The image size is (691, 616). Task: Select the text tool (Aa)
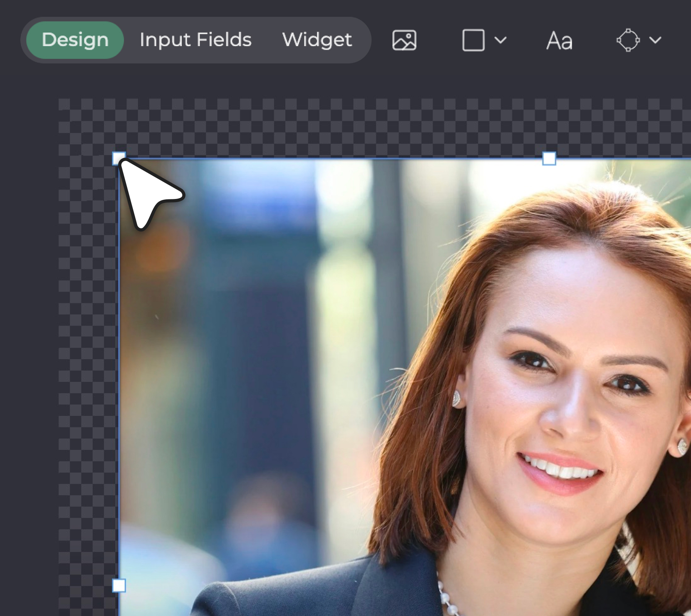pyautogui.click(x=559, y=40)
